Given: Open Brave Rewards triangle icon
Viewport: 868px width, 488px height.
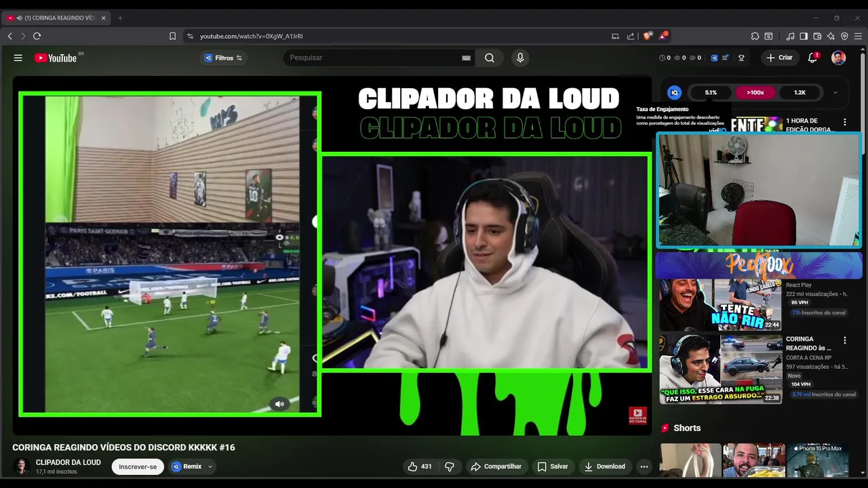Looking at the screenshot, I should (x=663, y=36).
